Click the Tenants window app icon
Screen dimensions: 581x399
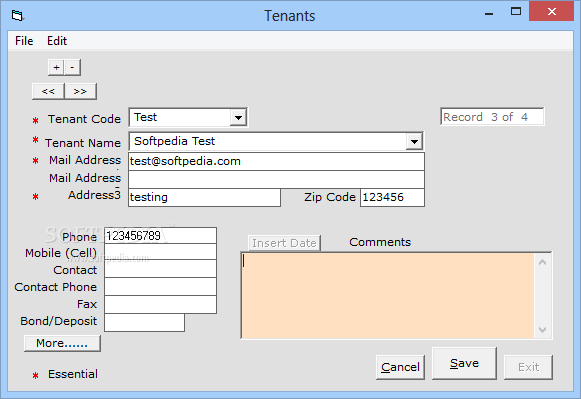point(17,16)
